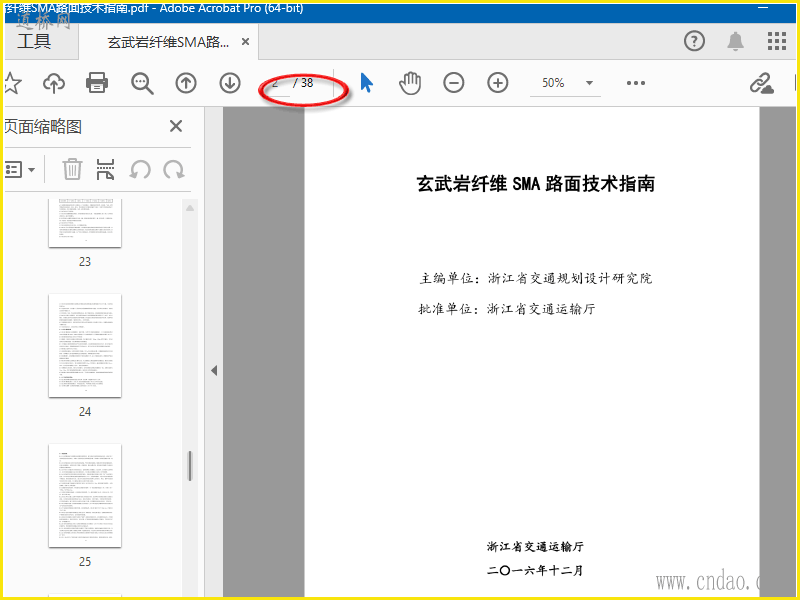
Task: Rotate pages counterclockwise
Action: (x=140, y=169)
